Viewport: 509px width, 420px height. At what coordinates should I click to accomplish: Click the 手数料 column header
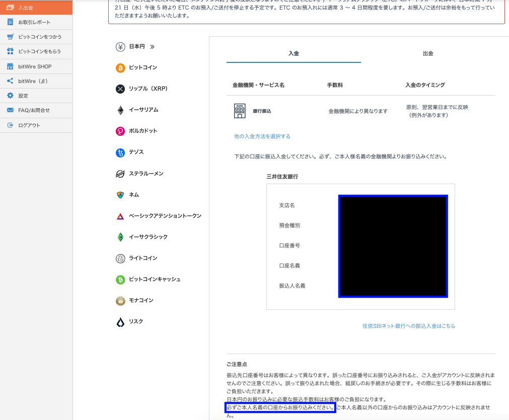335,85
